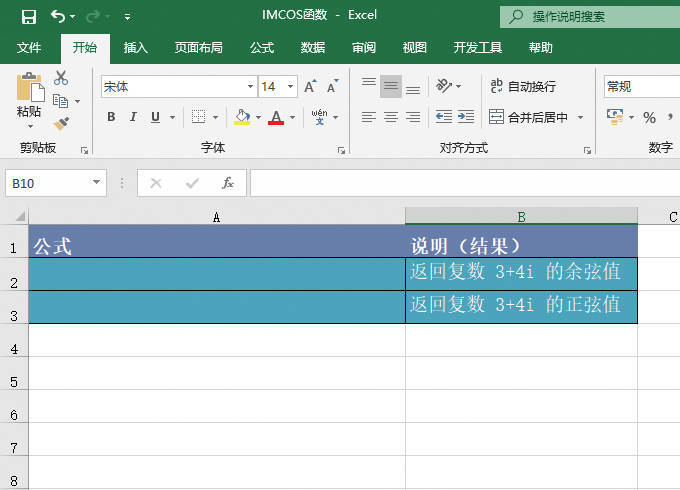Click the Increase Font Size icon
The width and height of the screenshot is (680, 490).
click(x=310, y=87)
